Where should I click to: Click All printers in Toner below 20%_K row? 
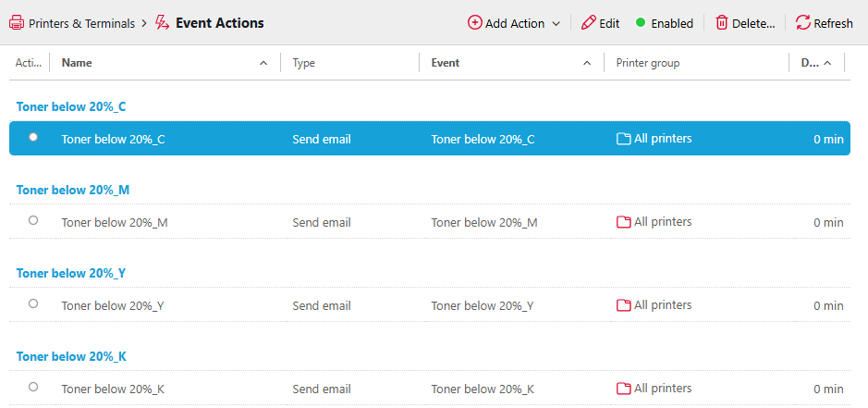[x=663, y=388]
